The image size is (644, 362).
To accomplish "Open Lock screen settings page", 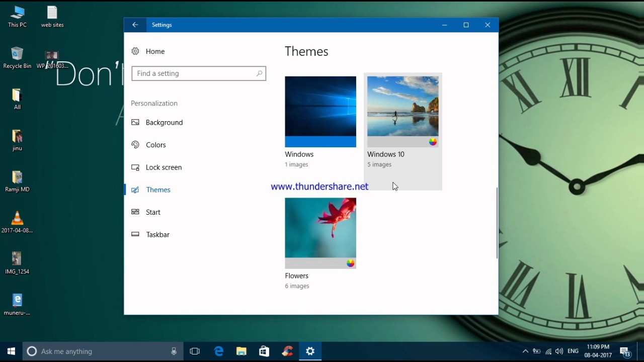I will click(x=164, y=167).
